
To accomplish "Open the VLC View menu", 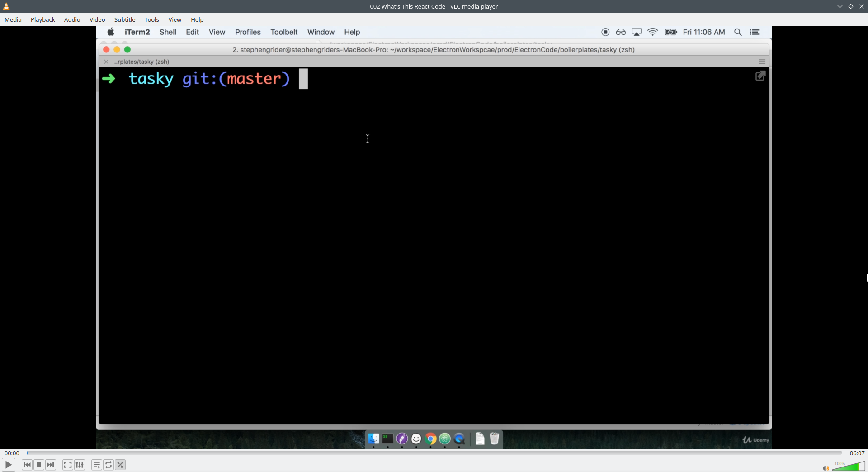I will point(175,19).
